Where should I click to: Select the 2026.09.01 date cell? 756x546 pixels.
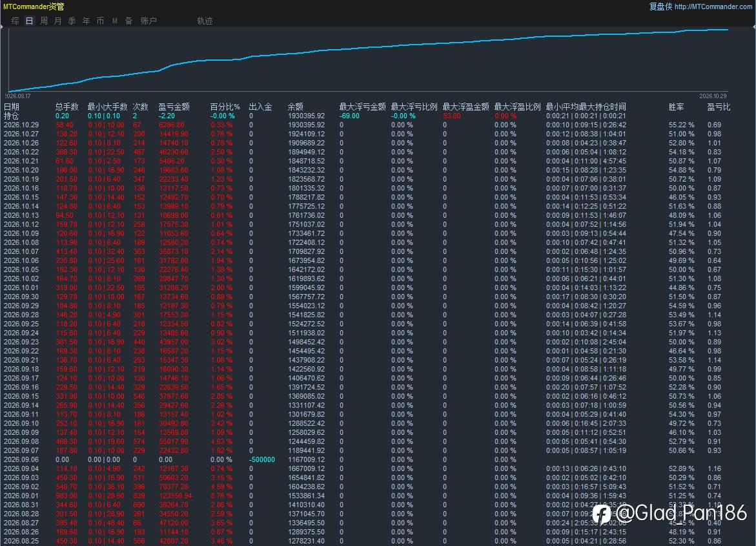point(21,496)
